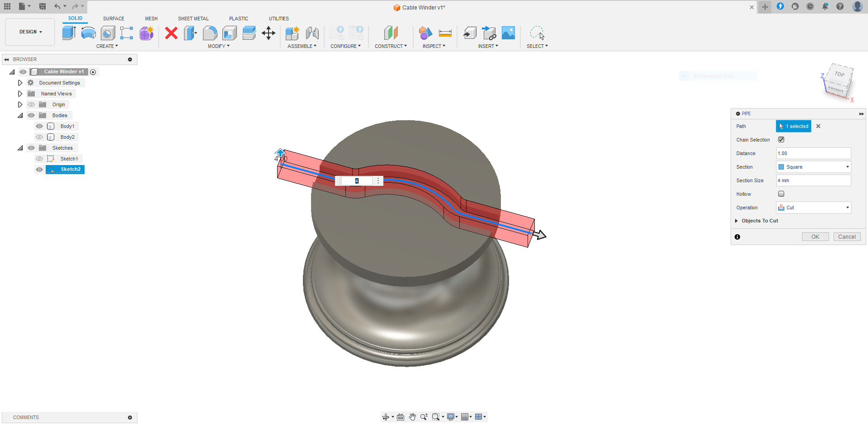
Task: Show Sketch1 using its eye icon
Action: pos(39,159)
